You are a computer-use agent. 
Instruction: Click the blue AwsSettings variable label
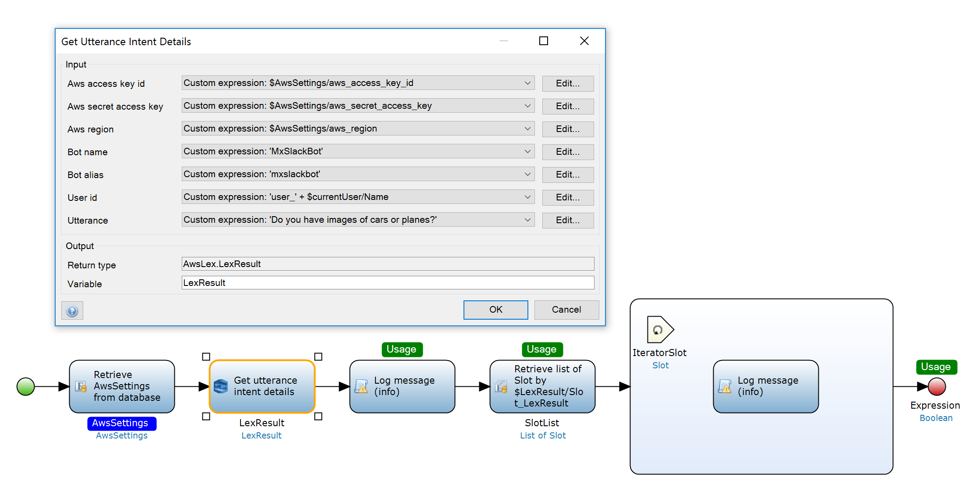click(121, 423)
